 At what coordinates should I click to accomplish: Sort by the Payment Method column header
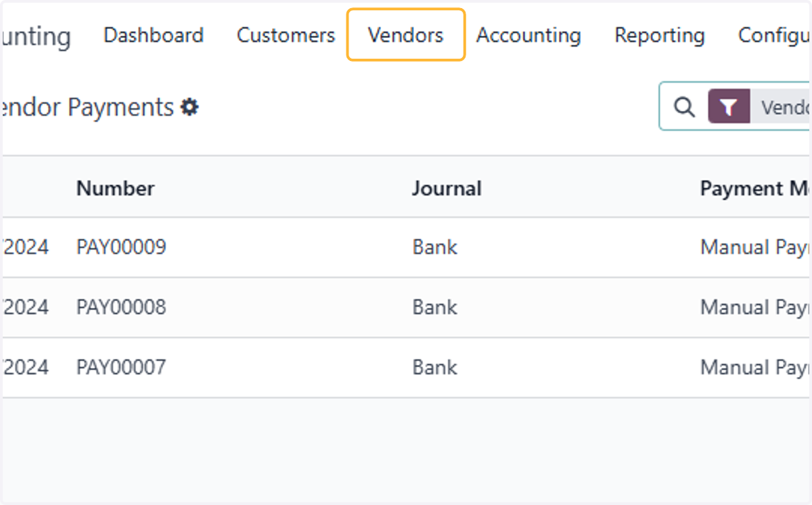pos(755,188)
